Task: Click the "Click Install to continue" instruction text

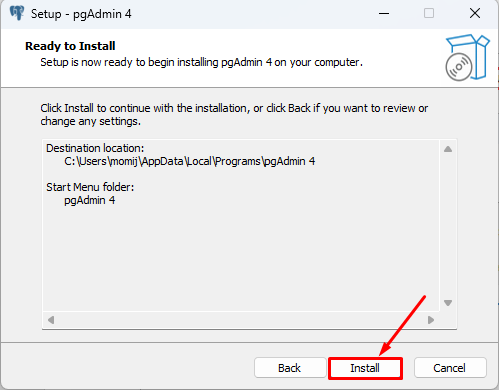Action: (x=234, y=115)
